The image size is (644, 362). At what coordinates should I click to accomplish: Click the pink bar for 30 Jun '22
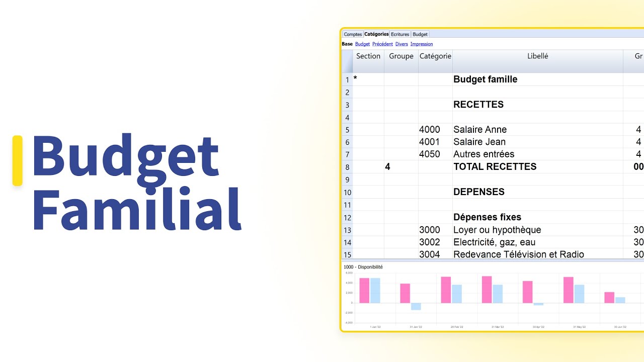pos(609,298)
